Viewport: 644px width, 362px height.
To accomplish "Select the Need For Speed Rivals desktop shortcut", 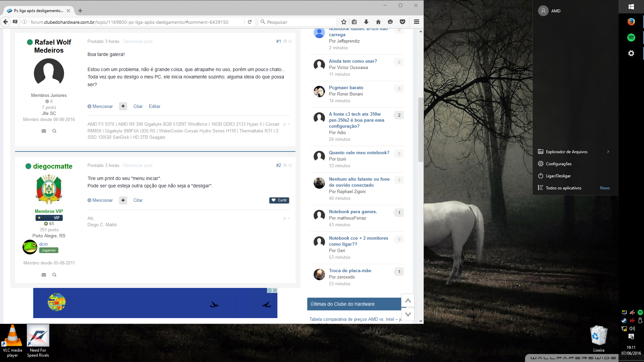I will 38,341.
